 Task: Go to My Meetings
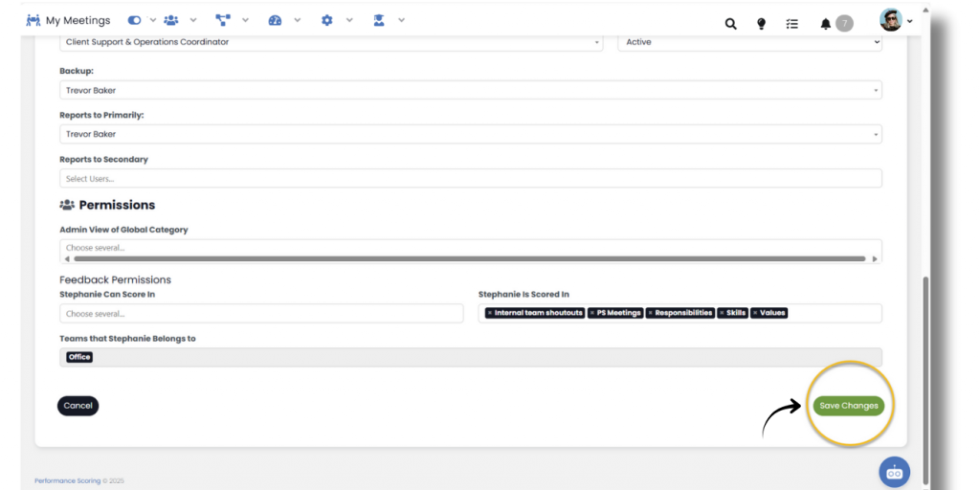(68, 20)
